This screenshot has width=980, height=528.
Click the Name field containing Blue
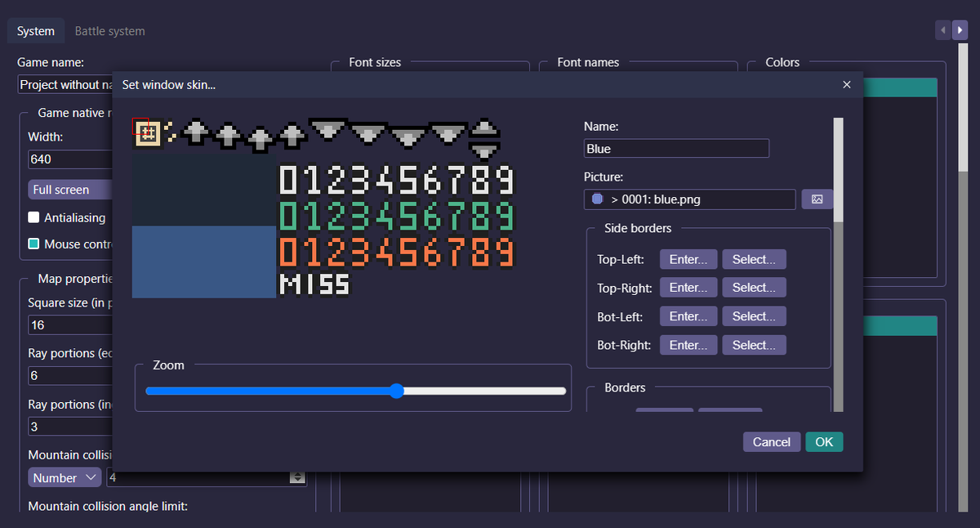676,149
